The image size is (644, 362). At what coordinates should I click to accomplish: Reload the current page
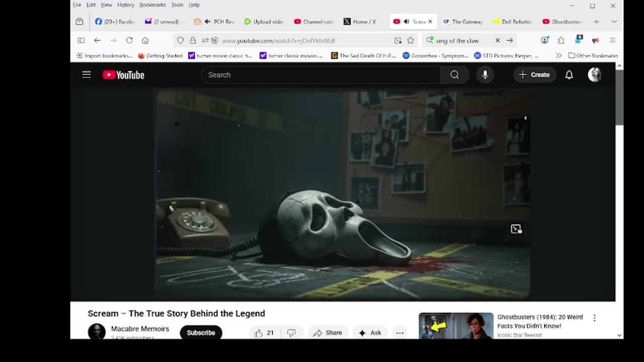coord(129,40)
